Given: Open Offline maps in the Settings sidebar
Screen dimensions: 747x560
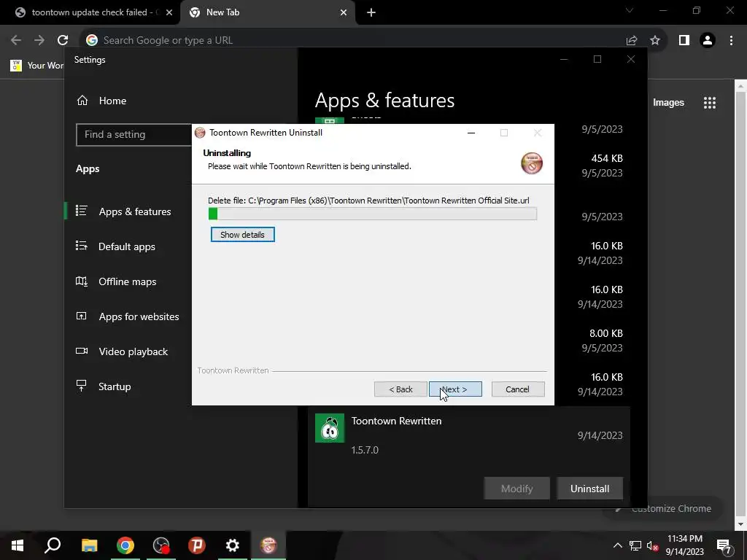Looking at the screenshot, I should tap(127, 281).
